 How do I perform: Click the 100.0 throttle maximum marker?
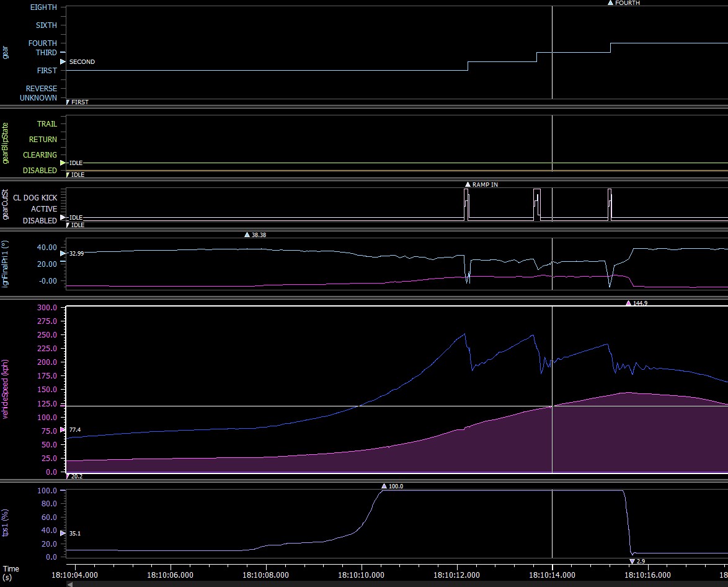pos(384,486)
